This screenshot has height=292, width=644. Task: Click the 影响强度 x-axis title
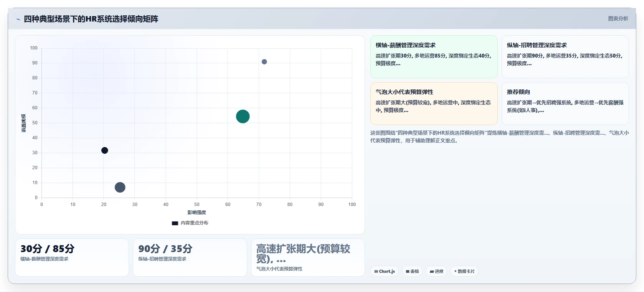[x=197, y=213]
